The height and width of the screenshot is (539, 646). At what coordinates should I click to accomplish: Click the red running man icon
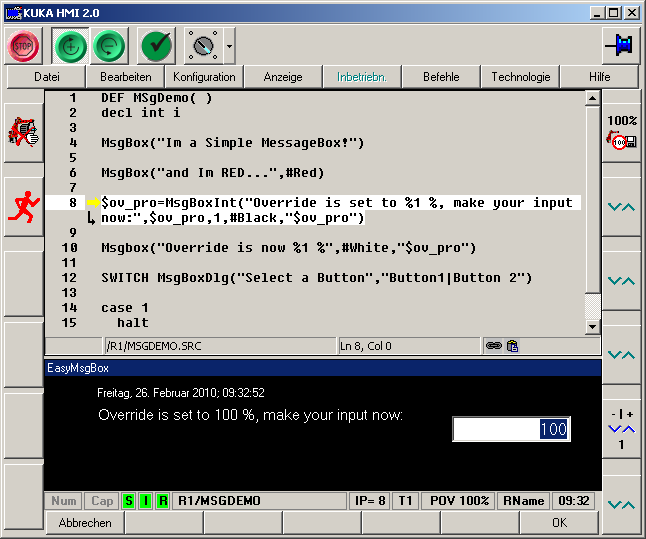(x=22, y=206)
